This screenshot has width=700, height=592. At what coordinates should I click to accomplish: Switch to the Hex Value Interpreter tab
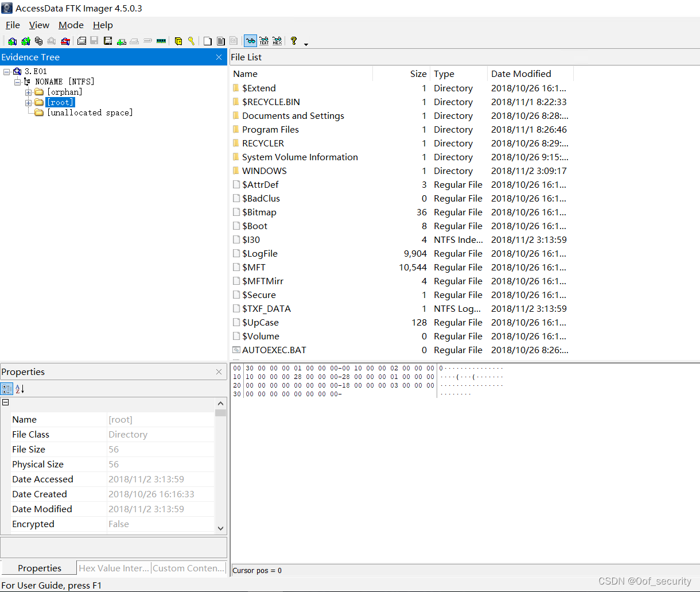[114, 568]
